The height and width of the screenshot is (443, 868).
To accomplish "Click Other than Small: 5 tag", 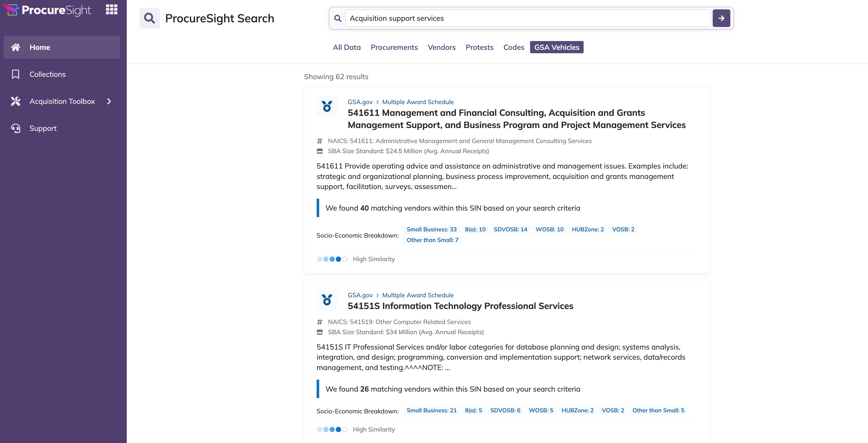I will coord(658,410).
